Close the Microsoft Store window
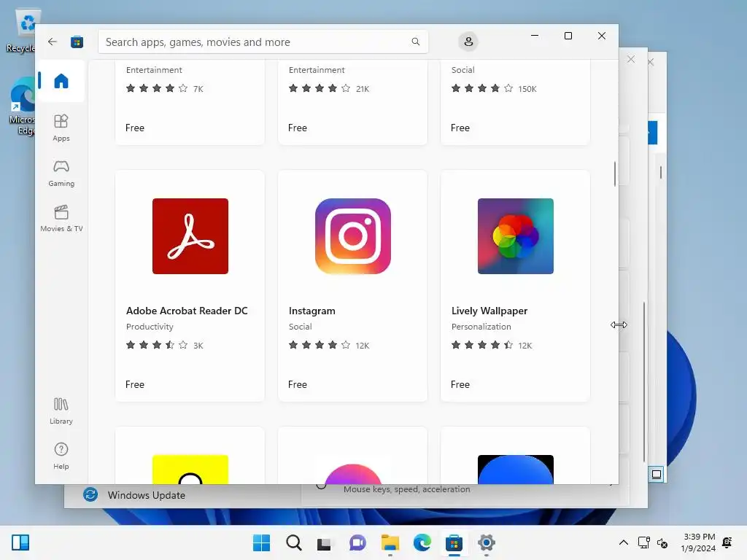Viewport: 747px width, 560px height. pos(602,36)
